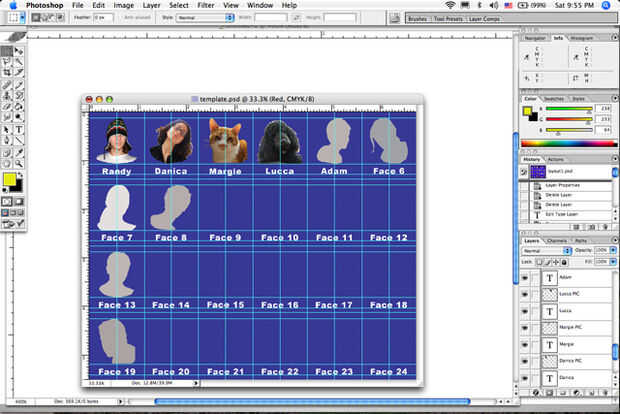Switch to the Actions tab

[x=556, y=159]
